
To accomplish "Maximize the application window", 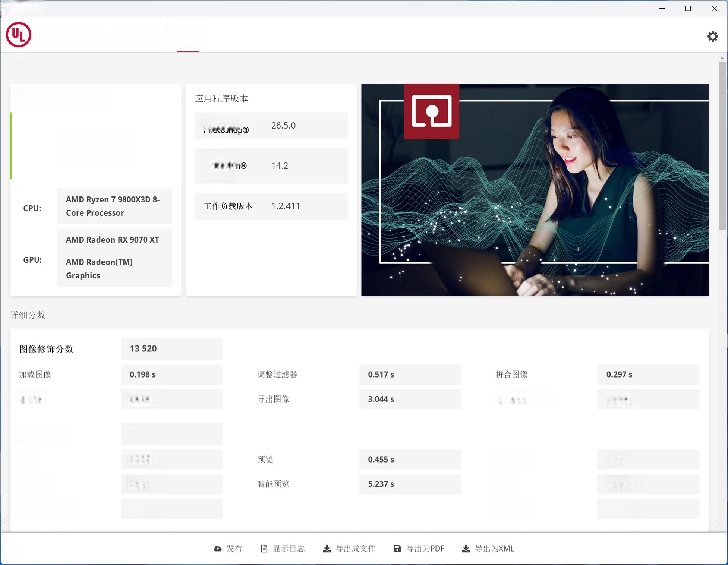I will pyautogui.click(x=688, y=8).
